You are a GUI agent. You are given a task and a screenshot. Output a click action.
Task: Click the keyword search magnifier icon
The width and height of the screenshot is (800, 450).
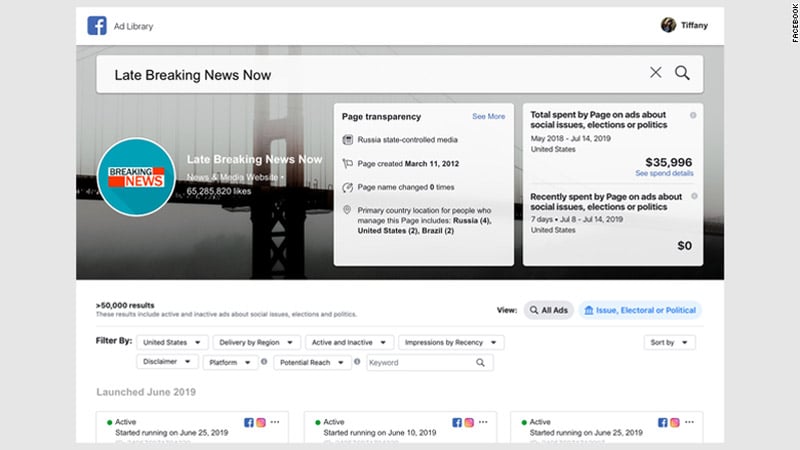tap(480, 363)
